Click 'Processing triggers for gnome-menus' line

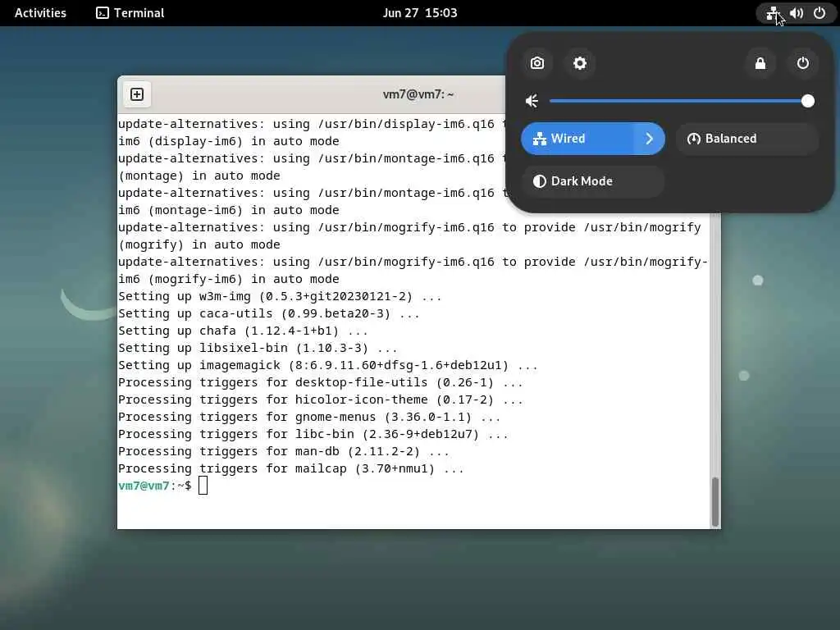[309, 417]
